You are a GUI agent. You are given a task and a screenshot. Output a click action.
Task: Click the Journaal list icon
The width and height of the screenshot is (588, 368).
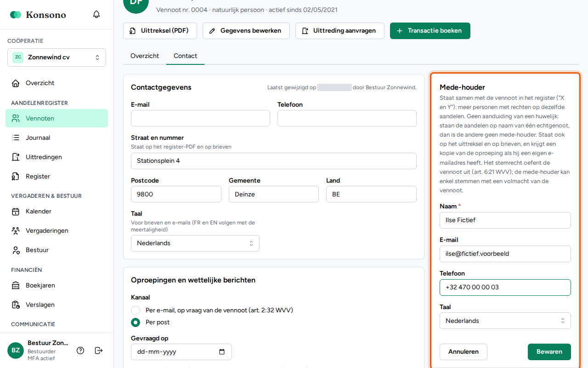(x=16, y=138)
